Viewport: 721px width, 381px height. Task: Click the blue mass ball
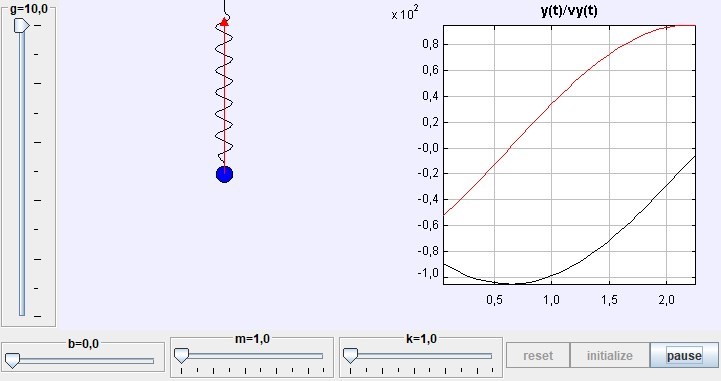point(224,174)
